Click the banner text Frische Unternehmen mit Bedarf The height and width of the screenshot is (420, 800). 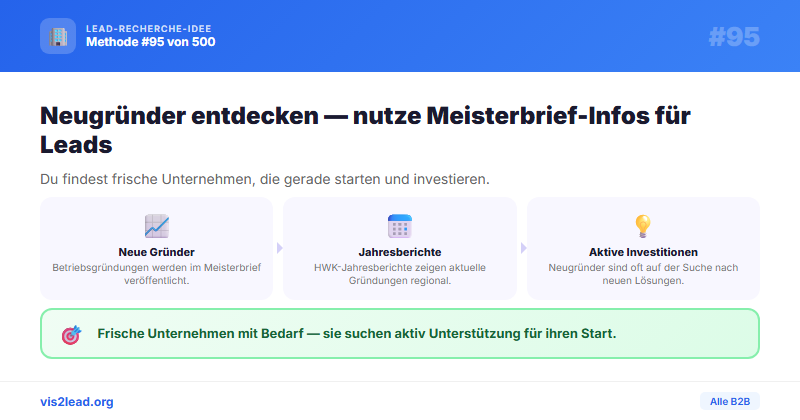pos(357,334)
